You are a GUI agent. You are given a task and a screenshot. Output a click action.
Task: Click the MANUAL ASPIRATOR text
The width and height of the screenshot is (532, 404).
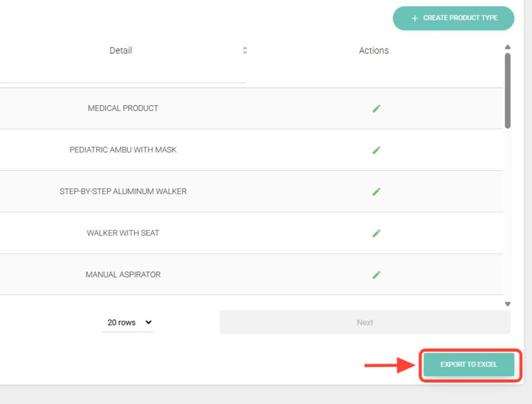tap(123, 275)
